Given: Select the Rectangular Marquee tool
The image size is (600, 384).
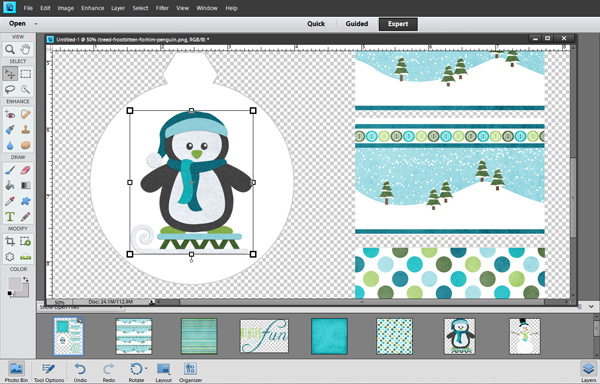Looking at the screenshot, I should coord(25,73).
